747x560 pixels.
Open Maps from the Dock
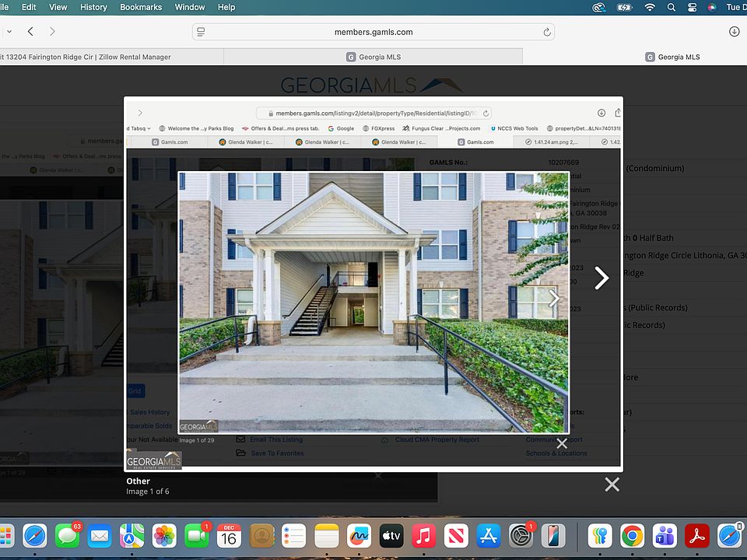(x=132, y=536)
